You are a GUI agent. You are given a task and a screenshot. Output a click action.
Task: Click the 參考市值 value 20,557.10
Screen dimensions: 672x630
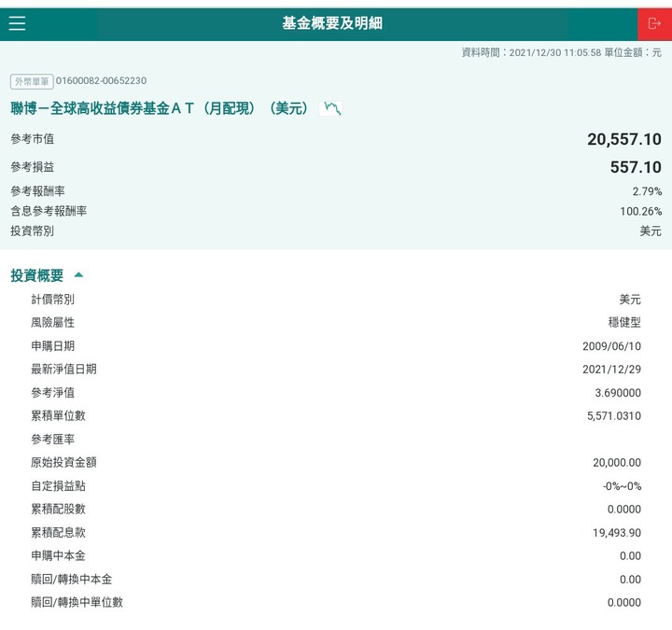click(x=624, y=139)
